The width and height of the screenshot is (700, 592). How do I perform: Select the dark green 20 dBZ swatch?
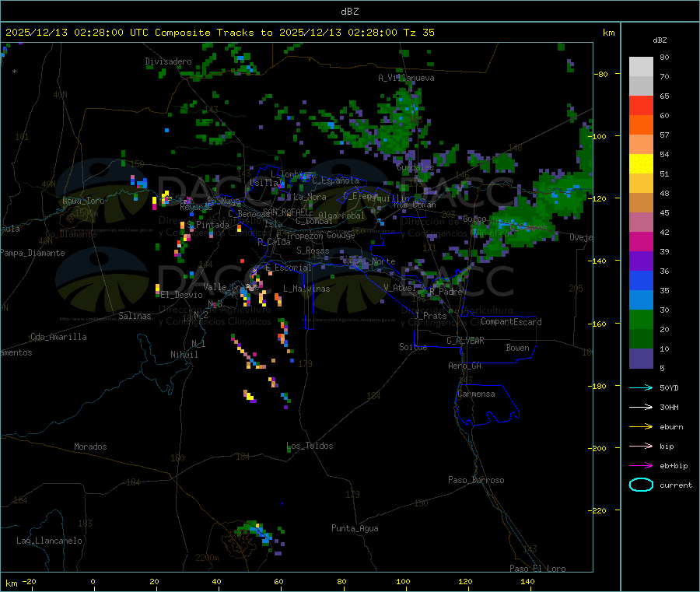[x=641, y=338]
